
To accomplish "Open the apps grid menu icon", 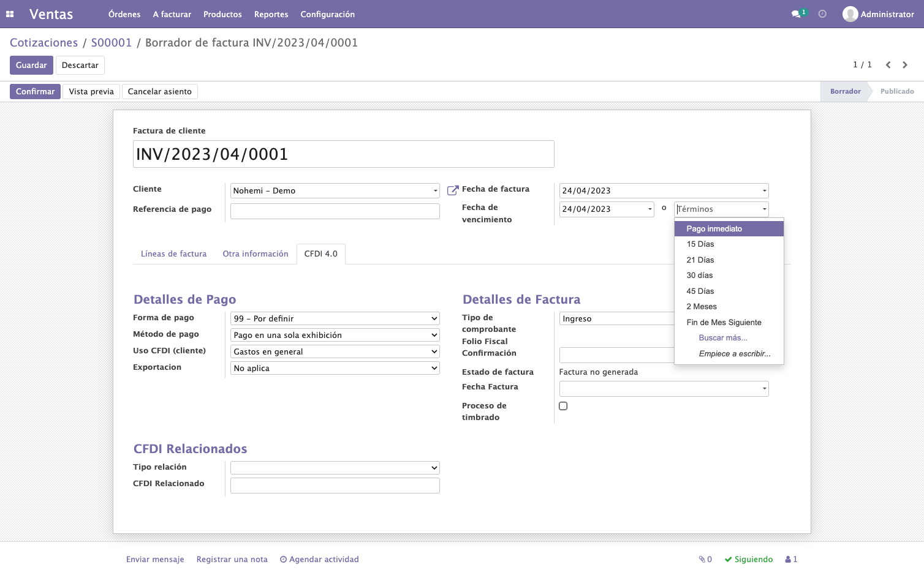I will tap(10, 14).
